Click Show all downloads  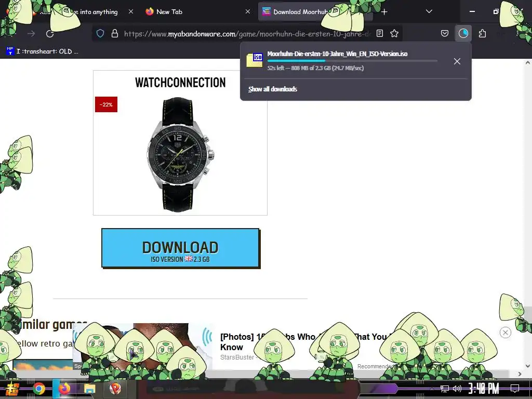click(x=272, y=89)
